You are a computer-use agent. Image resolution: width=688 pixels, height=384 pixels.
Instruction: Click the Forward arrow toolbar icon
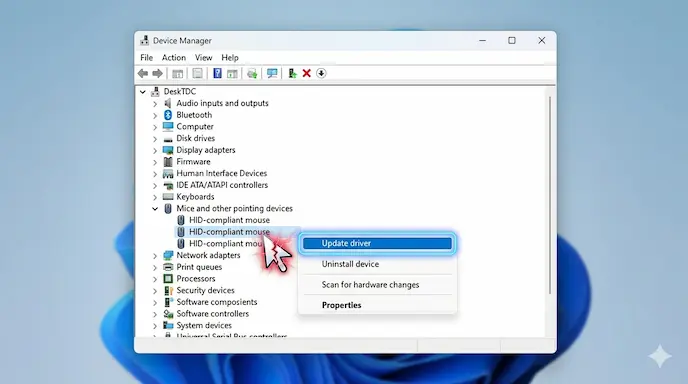[x=157, y=73]
